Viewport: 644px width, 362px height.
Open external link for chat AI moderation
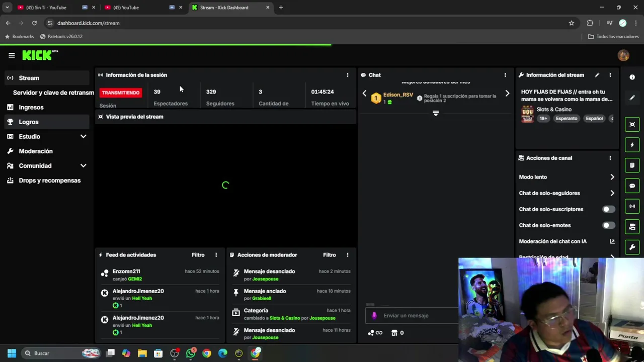point(612,241)
